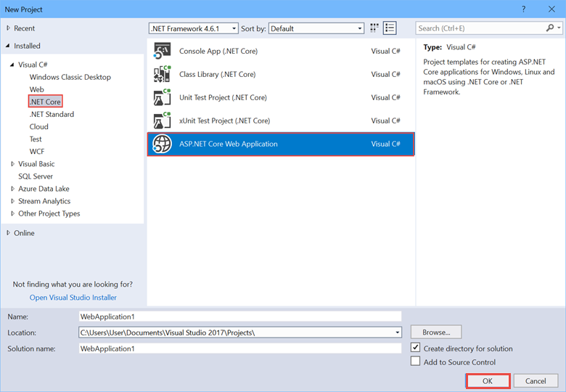
Task: Select the Test category
Action: point(36,139)
